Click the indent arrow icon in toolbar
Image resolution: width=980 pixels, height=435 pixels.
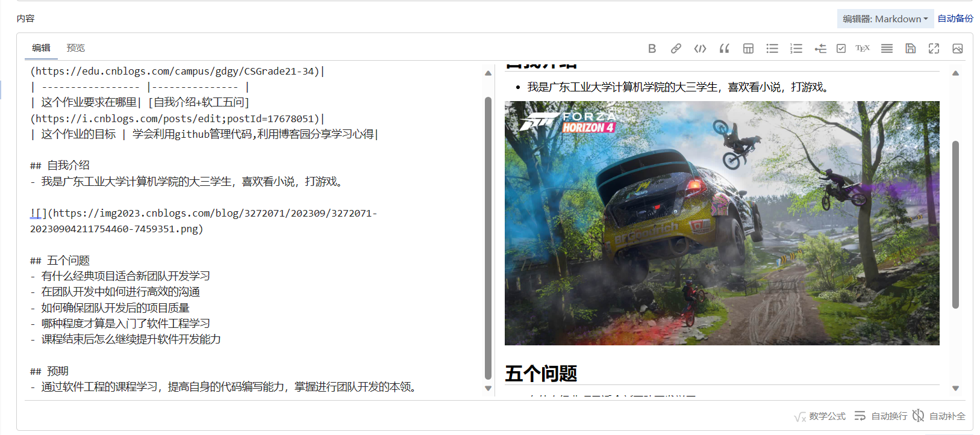tap(820, 49)
